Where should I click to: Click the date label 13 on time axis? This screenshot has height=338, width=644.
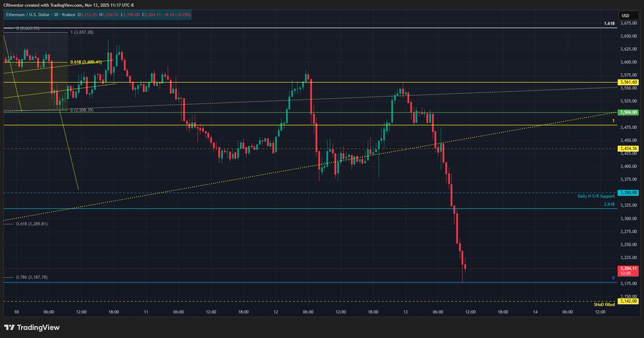click(x=406, y=312)
